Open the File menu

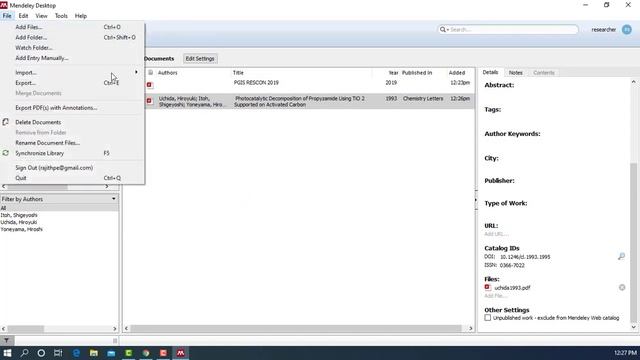pyautogui.click(x=7, y=16)
